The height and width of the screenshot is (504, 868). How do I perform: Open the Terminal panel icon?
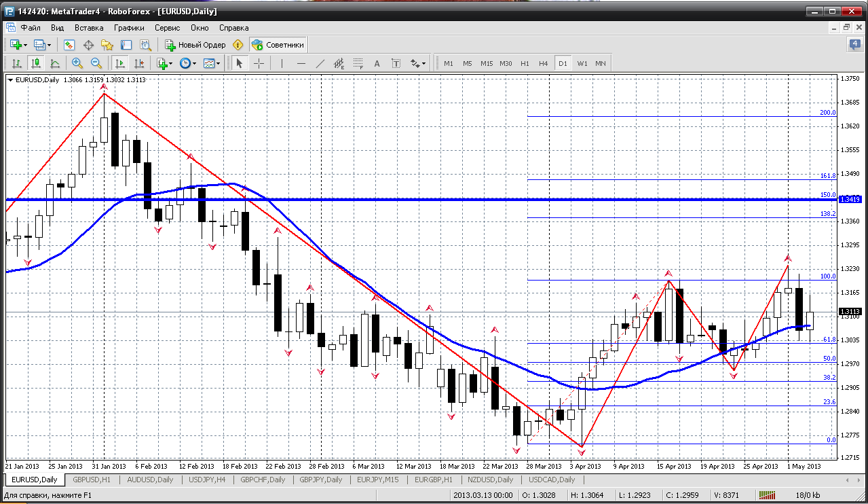tap(126, 45)
